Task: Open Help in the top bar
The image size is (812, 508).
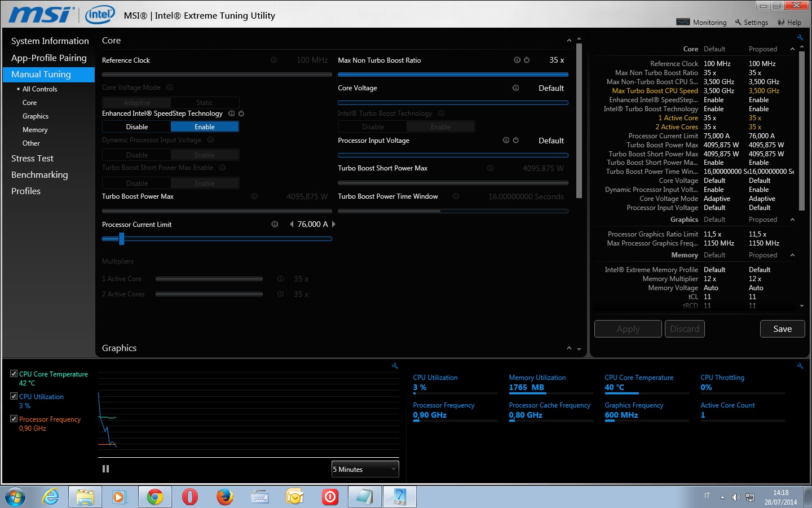Action: point(789,23)
